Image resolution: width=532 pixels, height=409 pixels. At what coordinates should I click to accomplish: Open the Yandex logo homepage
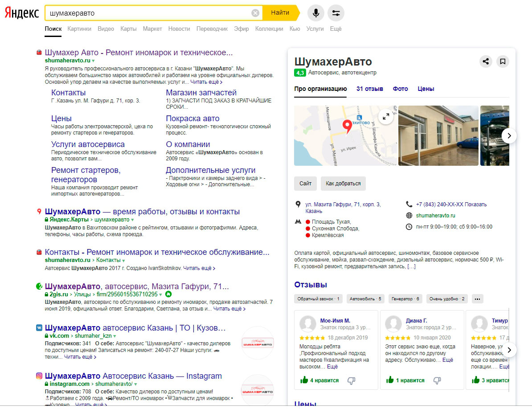coord(22,13)
